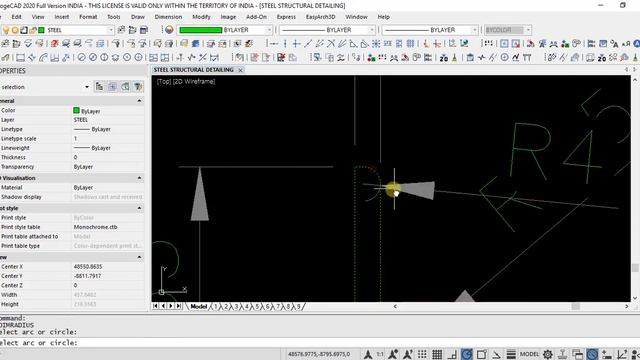The height and width of the screenshot is (360, 640).
Task: Click green color swatch in color BYLAYER control
Action: (x=200, y=30)
